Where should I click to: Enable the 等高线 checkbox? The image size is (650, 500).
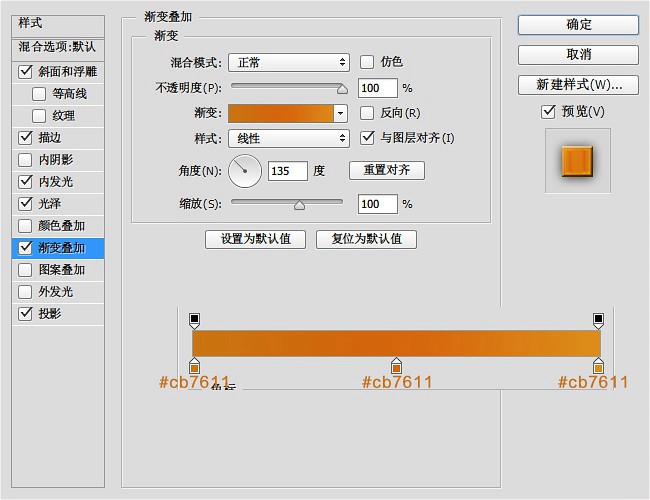tap(39, 94)
